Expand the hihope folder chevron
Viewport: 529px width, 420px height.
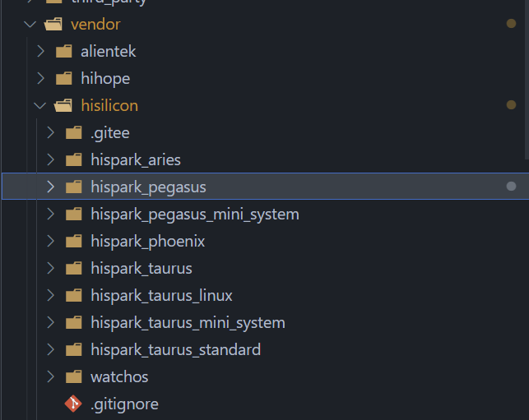click(x=41, y=79)
